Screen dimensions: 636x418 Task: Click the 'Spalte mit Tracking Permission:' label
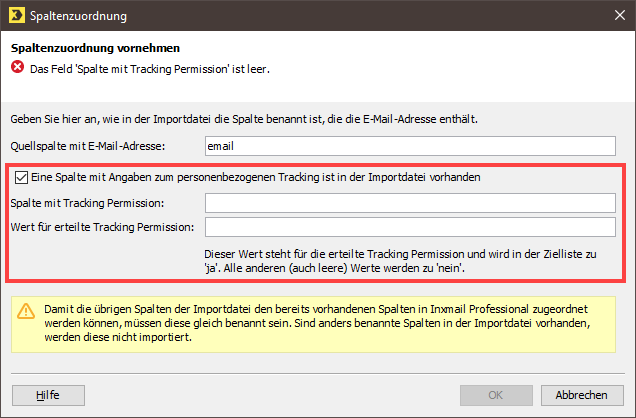(x=87, y=203)
